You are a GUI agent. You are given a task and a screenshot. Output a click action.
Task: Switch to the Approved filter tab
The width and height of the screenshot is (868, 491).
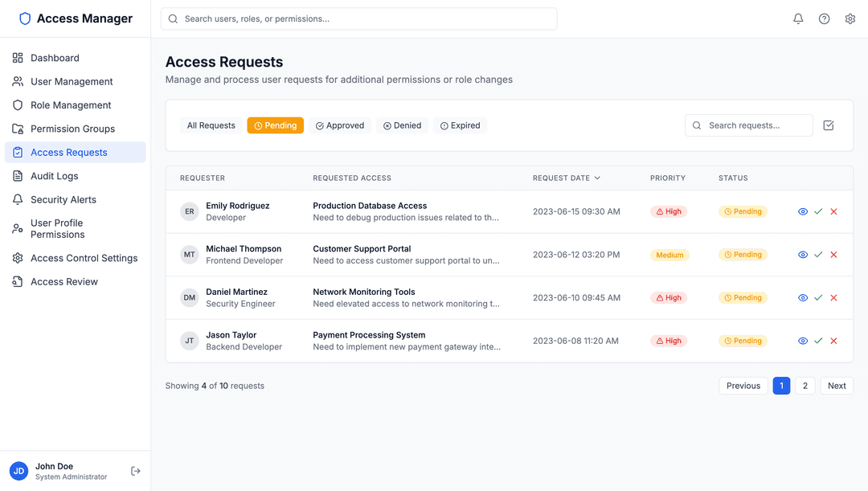point(340,125)
